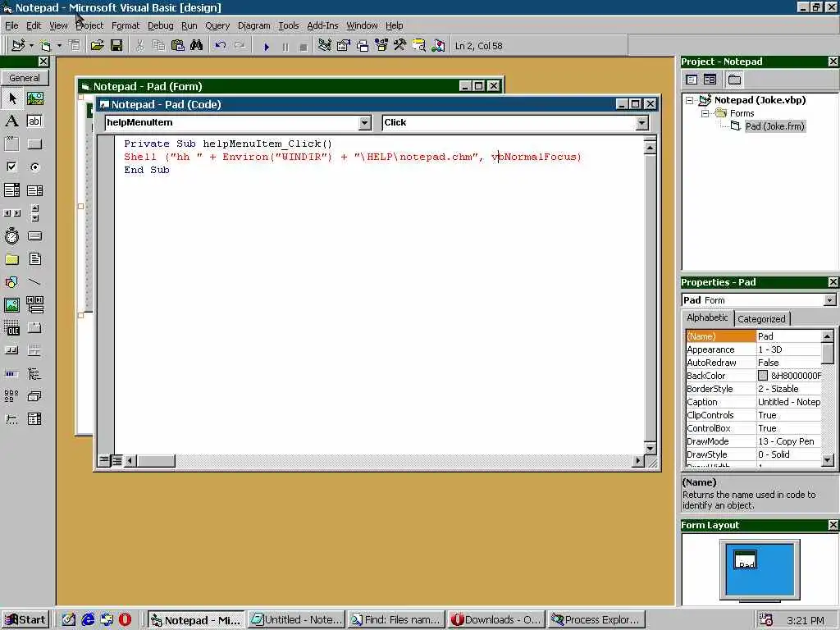Open the Tools menu
This screenshot has width=840, height=630.
[288, 25]
